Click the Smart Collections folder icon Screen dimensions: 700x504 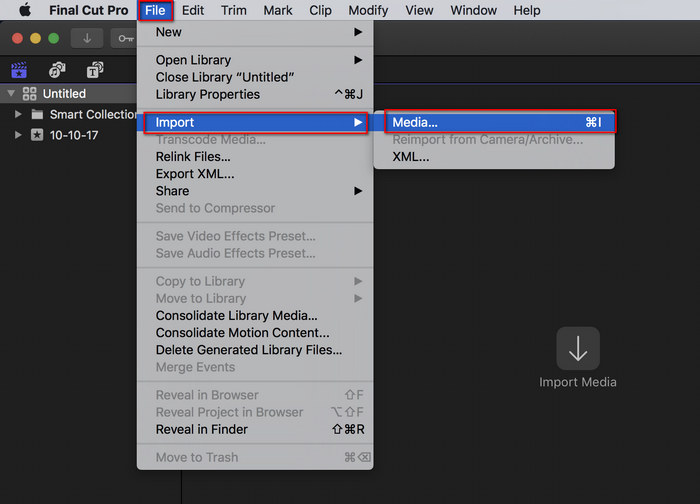click(38, 115)
